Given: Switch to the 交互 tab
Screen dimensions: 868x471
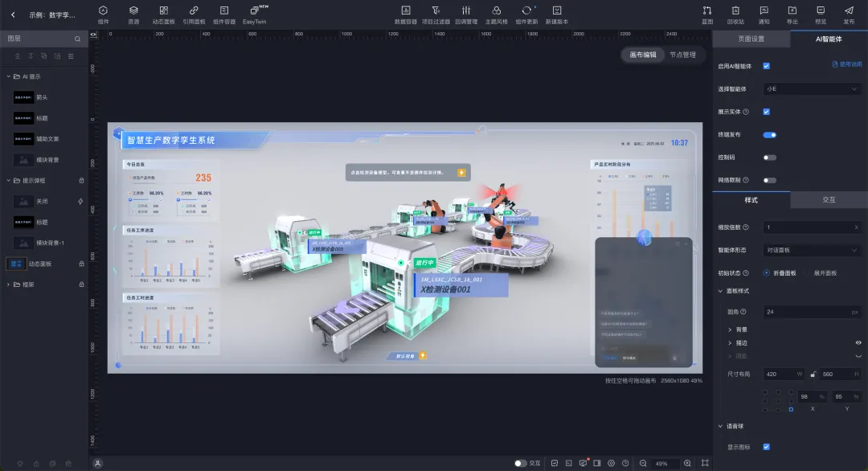Looking at the screenshot, I should [829, 199].
